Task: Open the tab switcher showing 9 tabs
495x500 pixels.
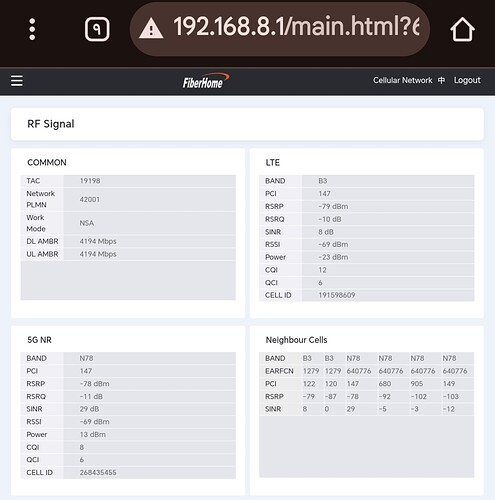Action: point(97,29)
